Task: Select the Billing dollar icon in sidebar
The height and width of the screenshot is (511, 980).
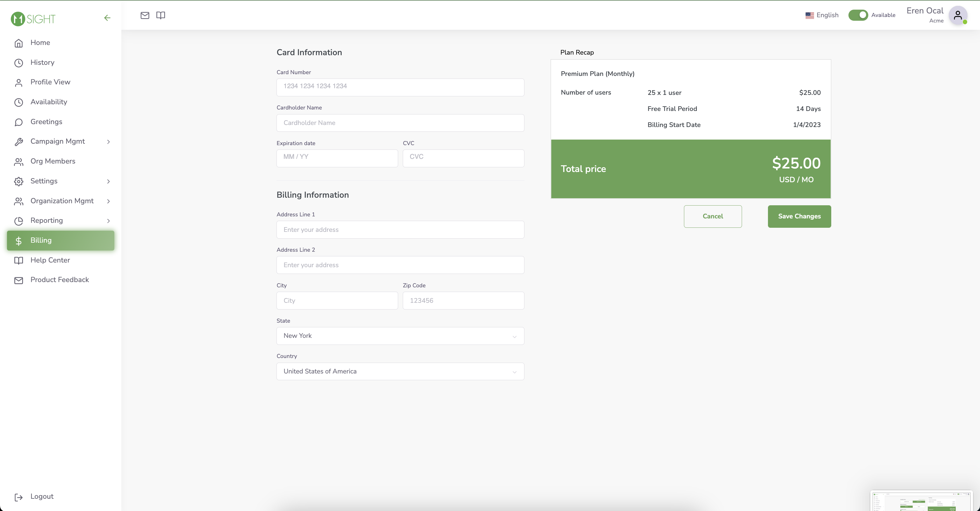Action: [x=19, y=240]
